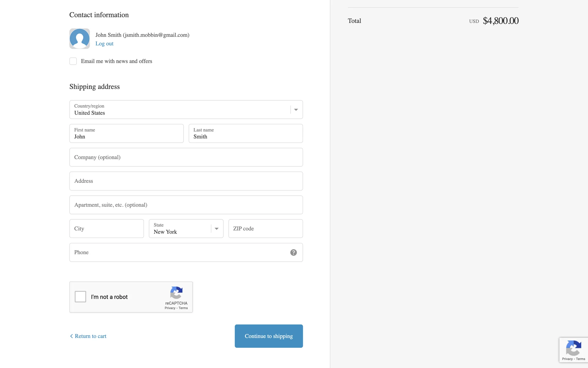Viewport: 588px width, 368px height.
Task: Click the back chevron beside Return to cart
Action: tap(71, 336)
